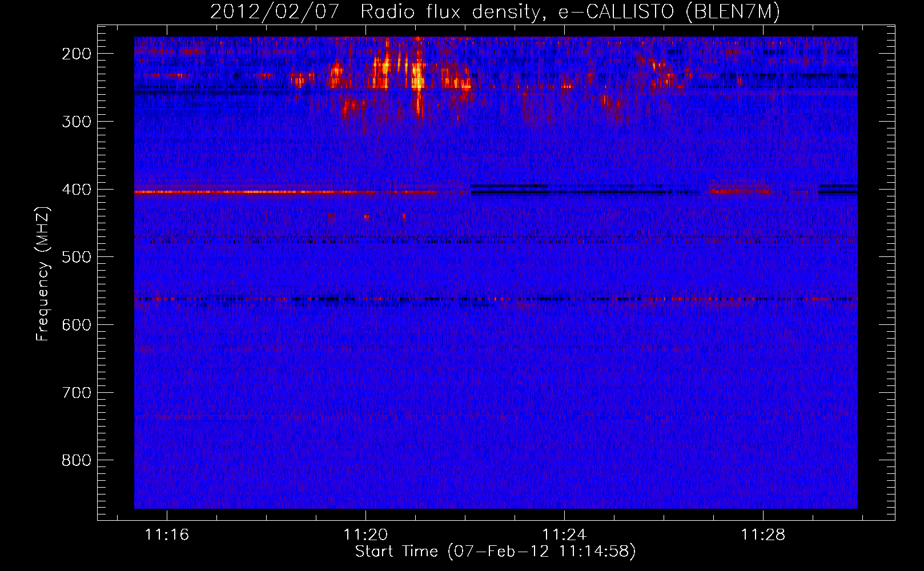The height and width of the screenshot is (571, 924).
Task: Select the 200 frequency tick label
Action: 77,54
